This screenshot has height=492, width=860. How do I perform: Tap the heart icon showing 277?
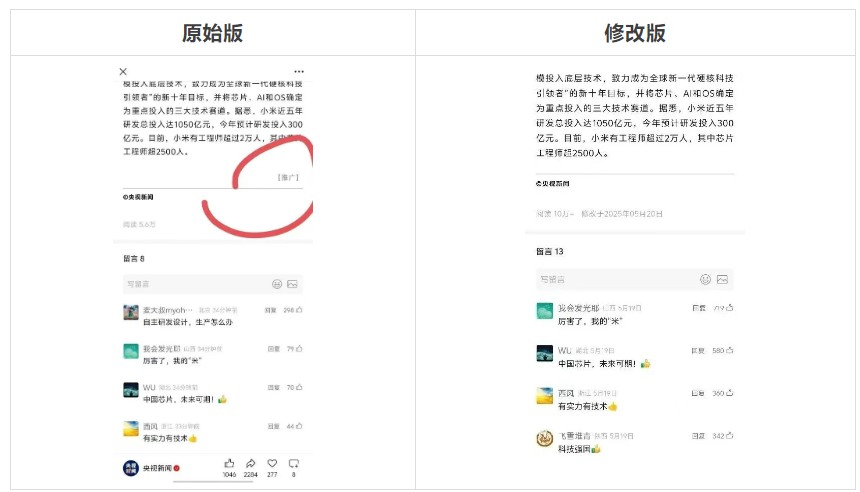[x=272, y=463]
